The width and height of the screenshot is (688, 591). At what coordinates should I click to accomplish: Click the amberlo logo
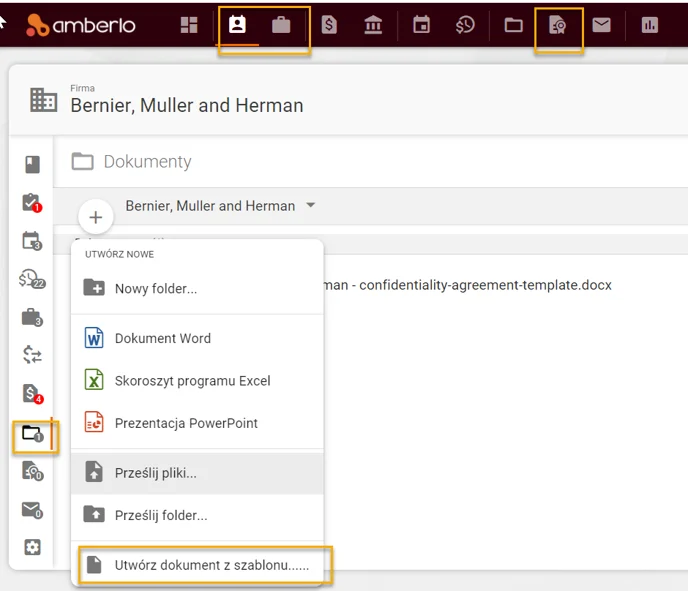[x=81, y=25]
